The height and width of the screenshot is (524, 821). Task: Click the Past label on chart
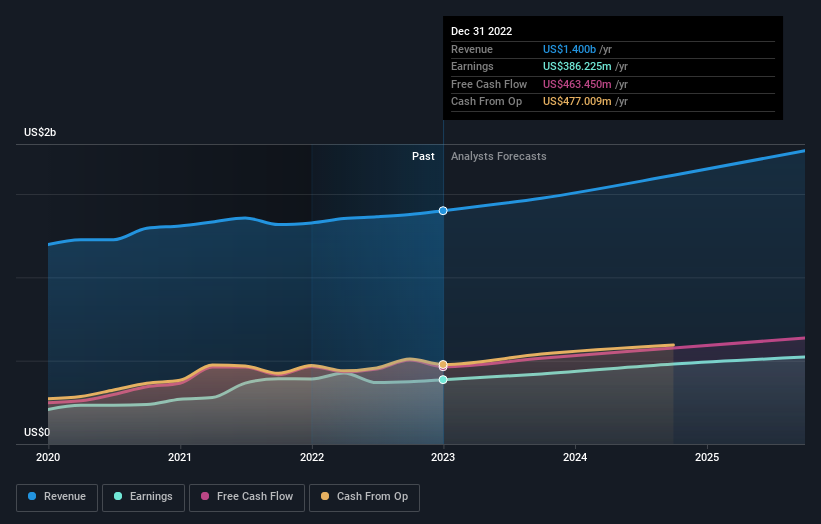point(423,156)
